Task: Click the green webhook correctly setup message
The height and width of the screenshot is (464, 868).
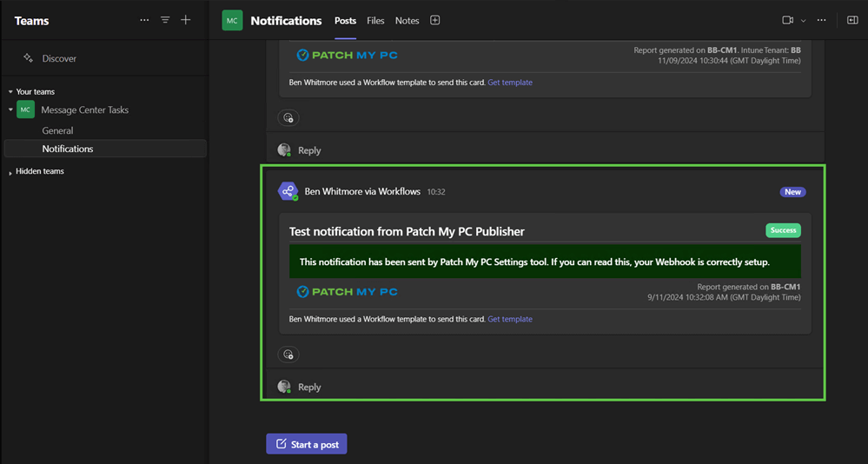Action: tap(545, 262)
